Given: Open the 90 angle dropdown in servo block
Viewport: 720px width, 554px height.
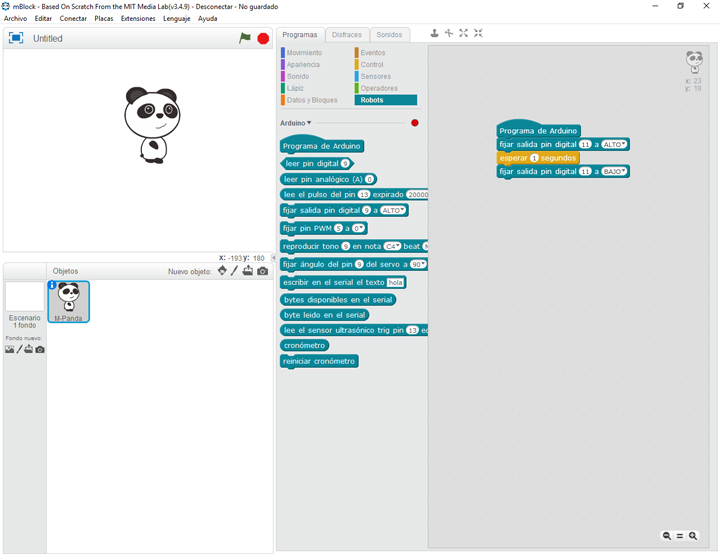Looking at the screenshot, I should [418, 264].
